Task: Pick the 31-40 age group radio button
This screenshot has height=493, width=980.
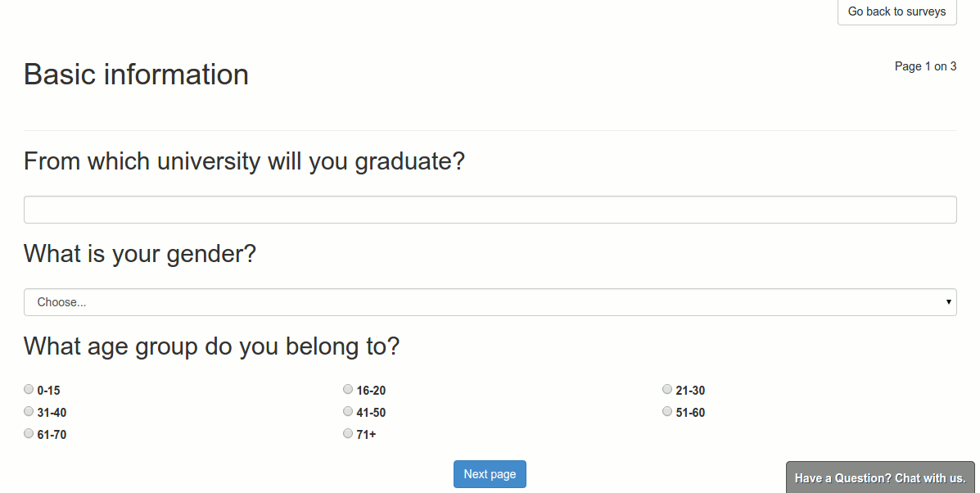Action: [29, 412]
